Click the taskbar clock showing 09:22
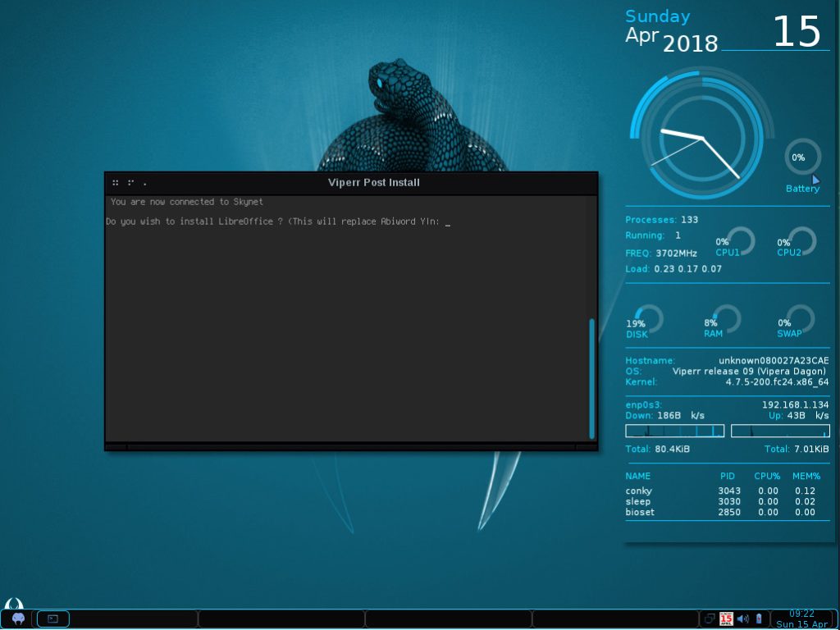Screen dimensions: 840x630 point(801,619)
